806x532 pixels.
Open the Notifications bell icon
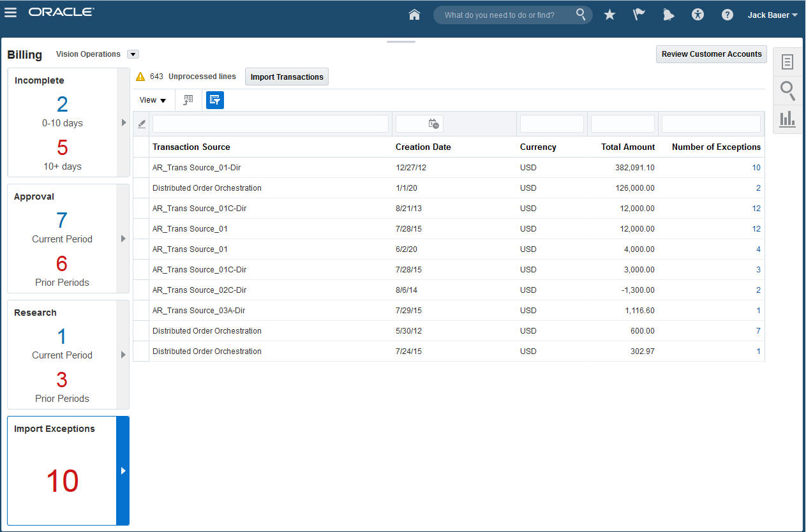[668, 15]
